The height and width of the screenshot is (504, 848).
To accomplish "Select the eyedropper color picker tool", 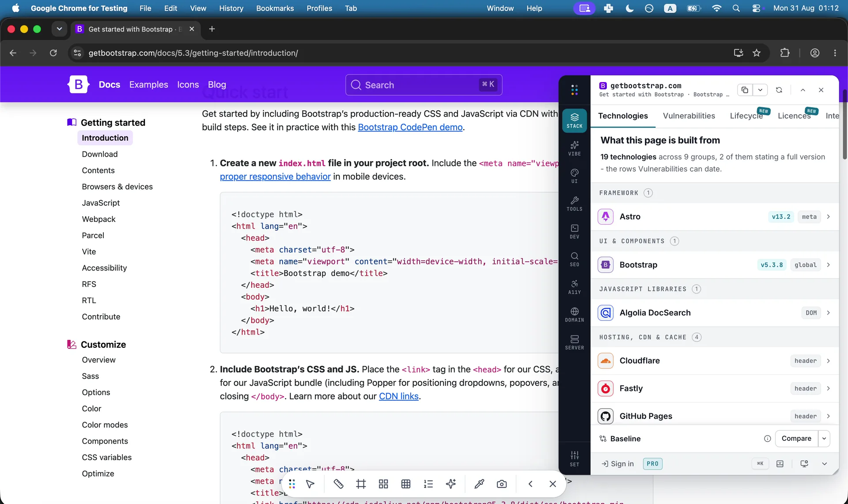I will point(479,484).
